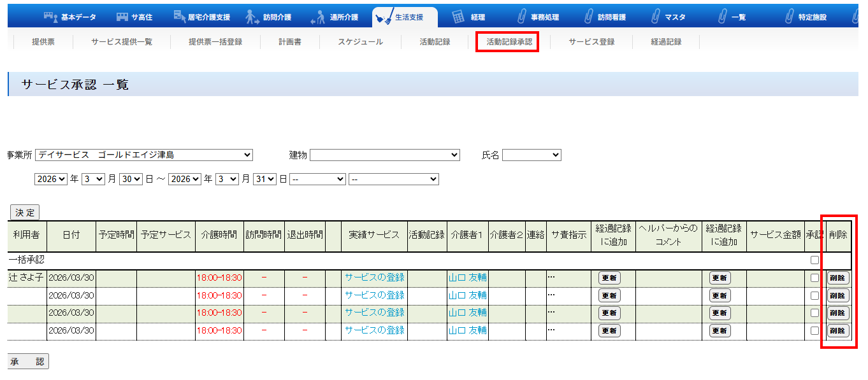Expand the 氏名 dropdown

click(531, 155)
